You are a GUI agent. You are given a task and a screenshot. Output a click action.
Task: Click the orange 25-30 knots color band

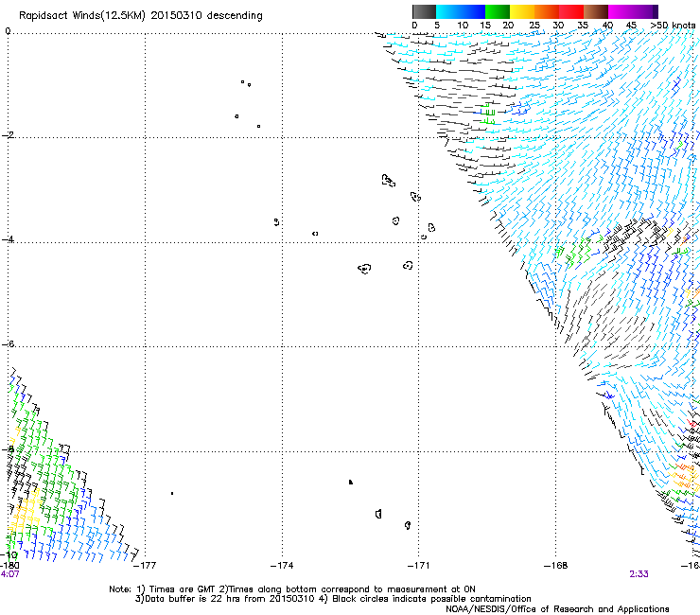point(547,11)
